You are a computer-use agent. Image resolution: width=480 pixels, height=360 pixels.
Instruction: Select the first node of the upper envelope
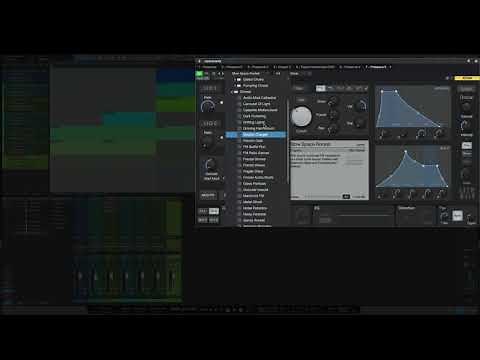[382, 91]
